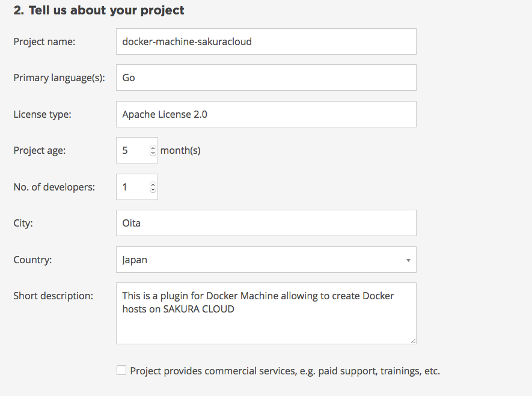Click the description textarea resize handle

[x=412, y=340]
